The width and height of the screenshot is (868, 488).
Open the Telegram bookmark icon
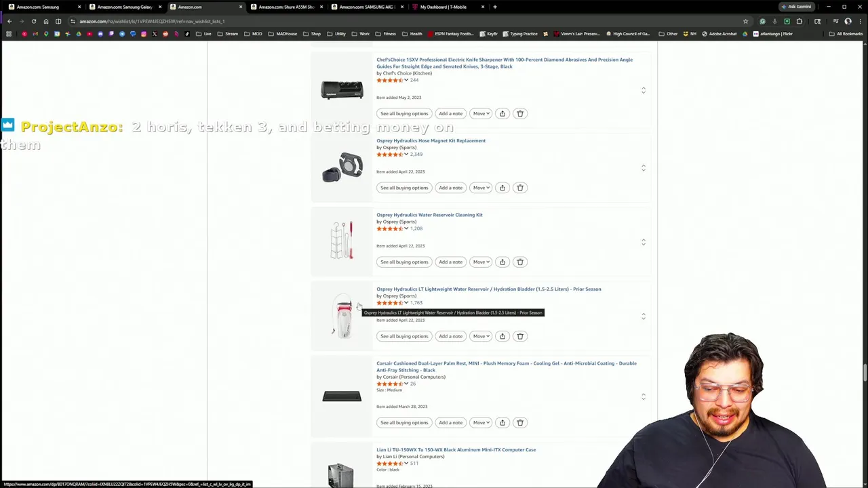click(122, 34)
